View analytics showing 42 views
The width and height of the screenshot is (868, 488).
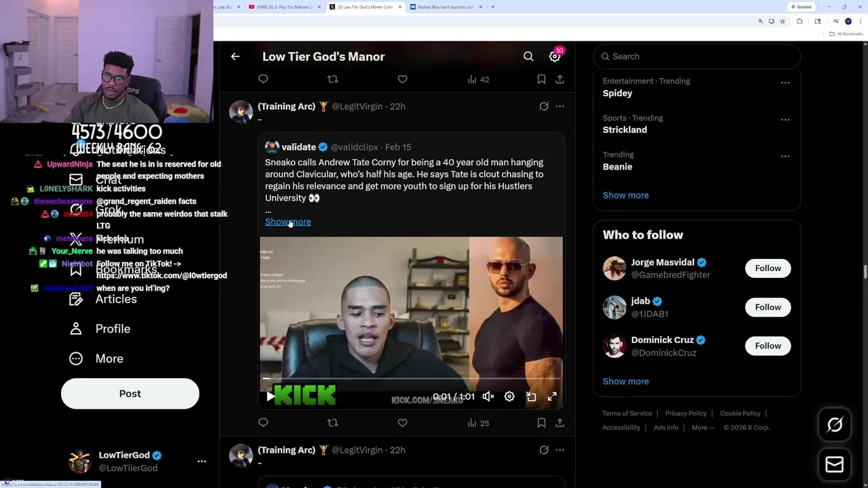[x=478, y=79]
